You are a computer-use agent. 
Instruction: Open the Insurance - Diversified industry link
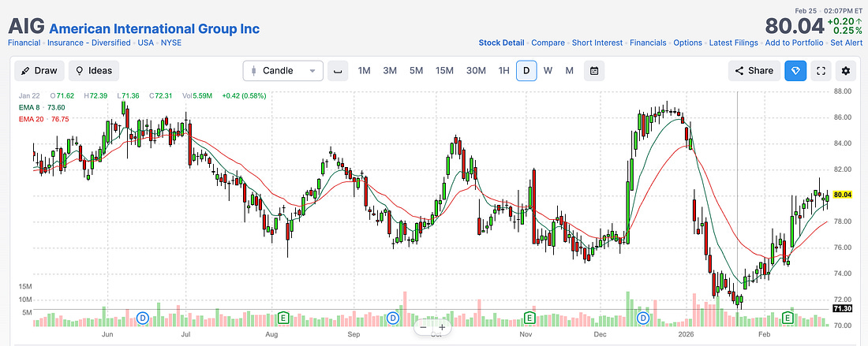pyautogui.click(x=89, y=43)
